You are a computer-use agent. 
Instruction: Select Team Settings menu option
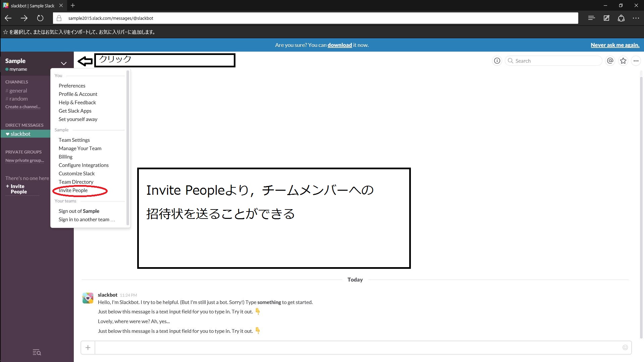pos(74,140)
